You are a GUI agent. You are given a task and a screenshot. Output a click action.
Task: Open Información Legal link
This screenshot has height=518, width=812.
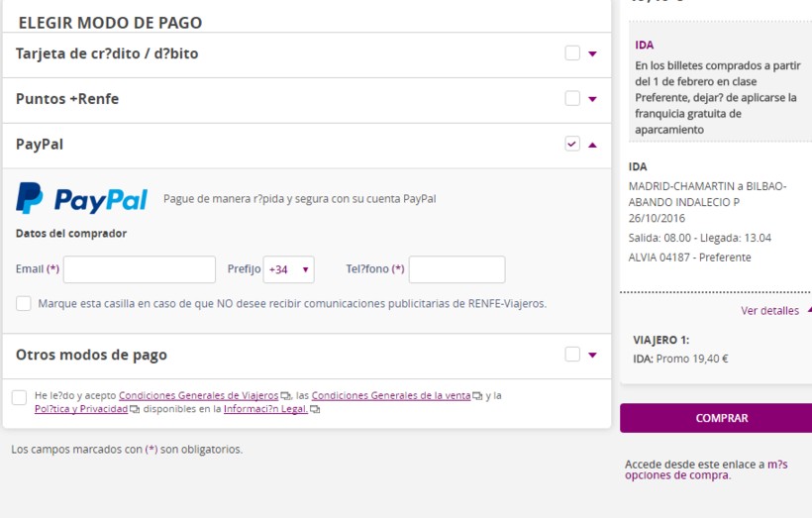[265, 409]
